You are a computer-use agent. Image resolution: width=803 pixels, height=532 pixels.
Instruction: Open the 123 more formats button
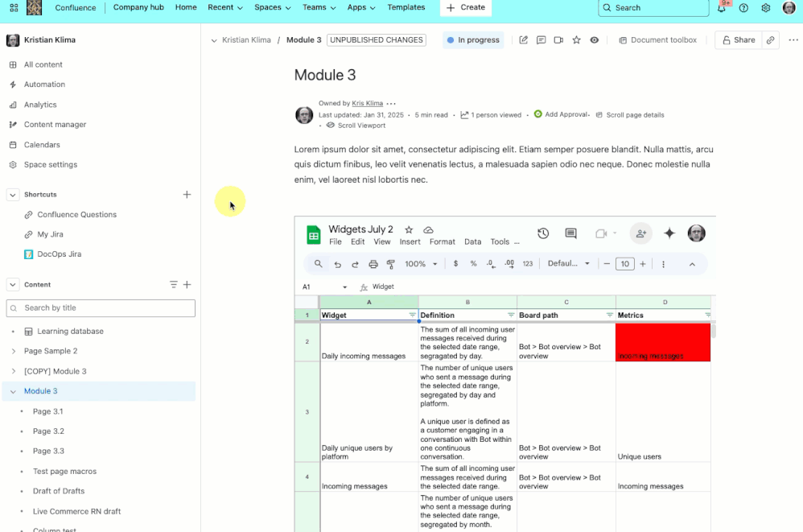click(x=528, y=264)
